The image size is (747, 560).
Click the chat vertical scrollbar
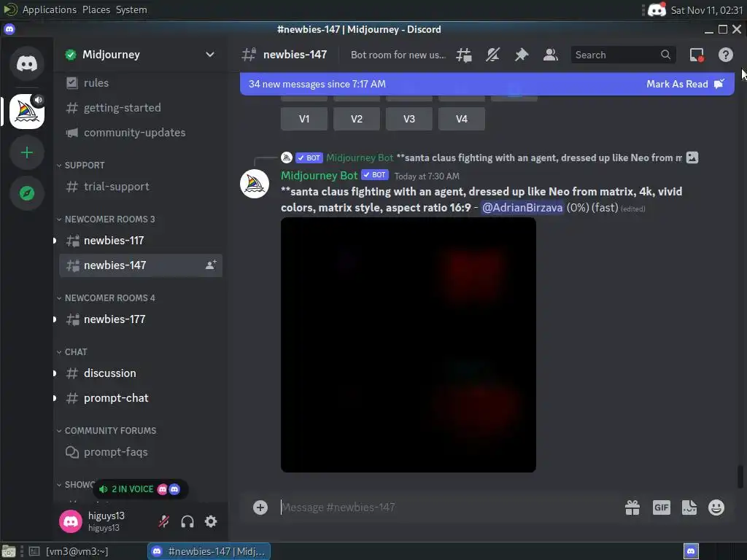(x=740, y=477)
